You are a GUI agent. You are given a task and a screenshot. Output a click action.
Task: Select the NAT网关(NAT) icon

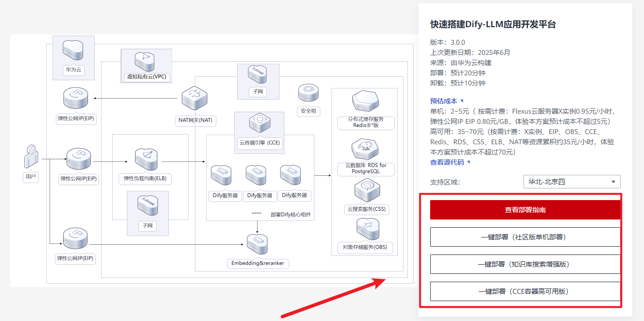(x=194, y=98)
